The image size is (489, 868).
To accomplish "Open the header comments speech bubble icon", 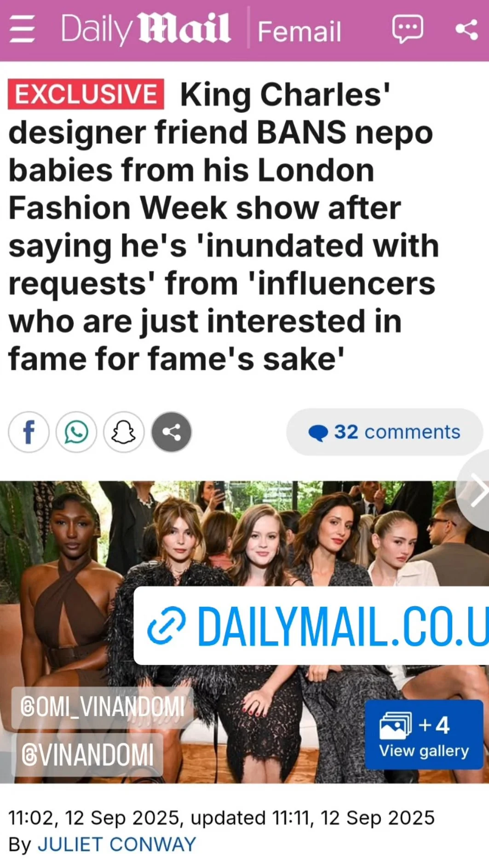I will click(408, 29).
